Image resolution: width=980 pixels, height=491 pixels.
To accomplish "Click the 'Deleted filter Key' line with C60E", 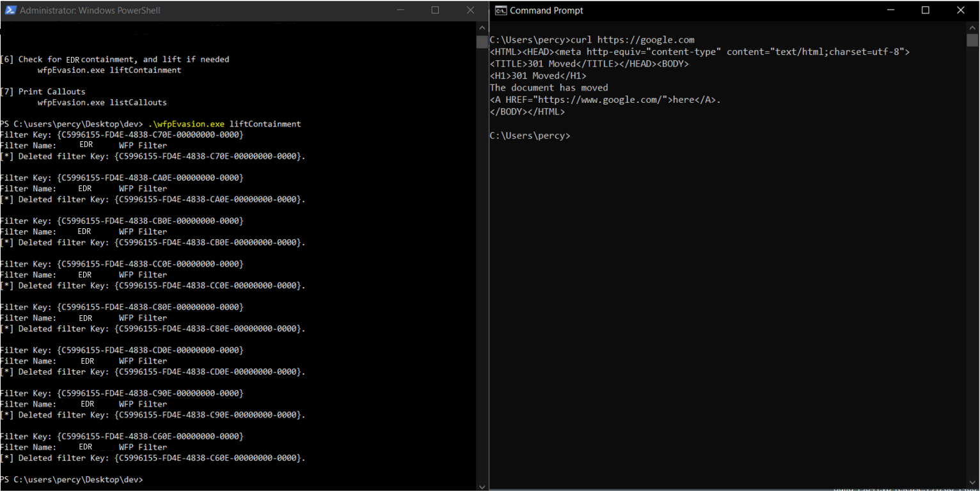I will pyautogui.click(x=153, y=458).
